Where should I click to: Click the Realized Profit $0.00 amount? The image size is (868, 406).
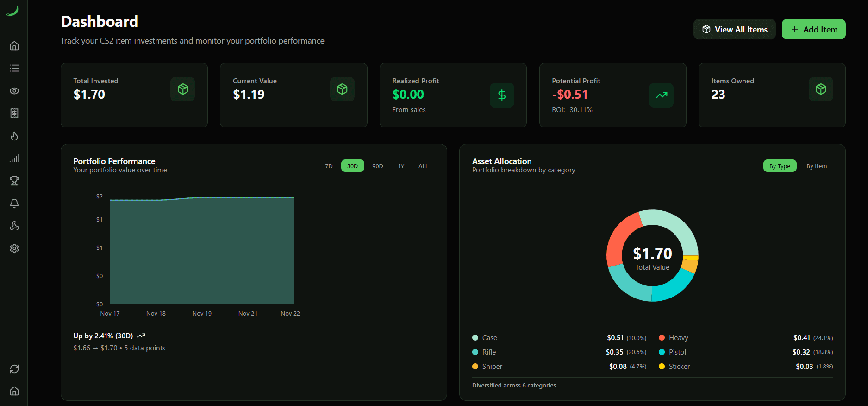tap(408, 95)
